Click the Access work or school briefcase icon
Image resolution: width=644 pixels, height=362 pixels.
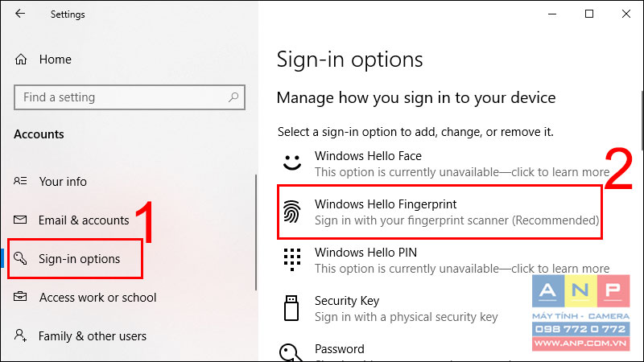(x=20, y=296)
